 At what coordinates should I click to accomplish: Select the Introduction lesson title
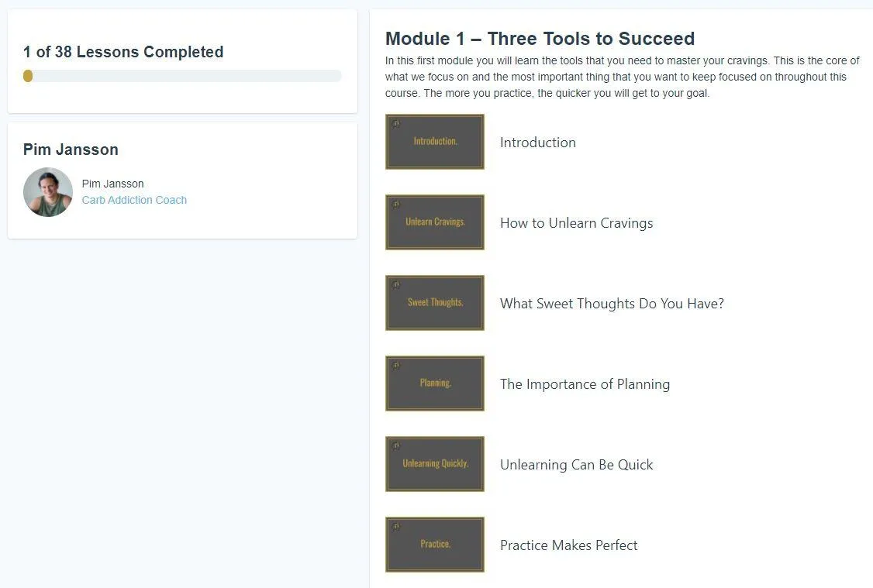pyautogui.click(x=538, y=143)
